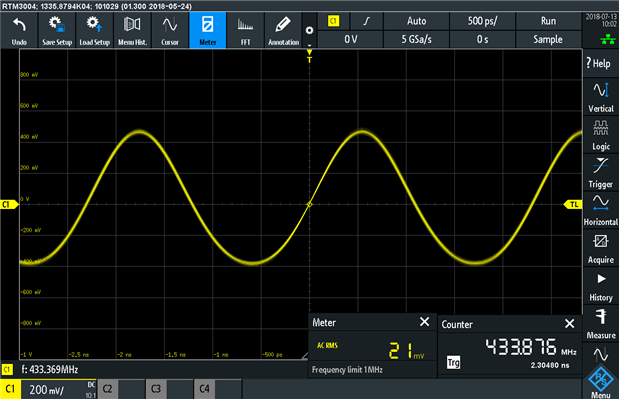Open the Auto trigger mode selector
The height and width of the screenshot is (399, 619).
coord(416,21)
